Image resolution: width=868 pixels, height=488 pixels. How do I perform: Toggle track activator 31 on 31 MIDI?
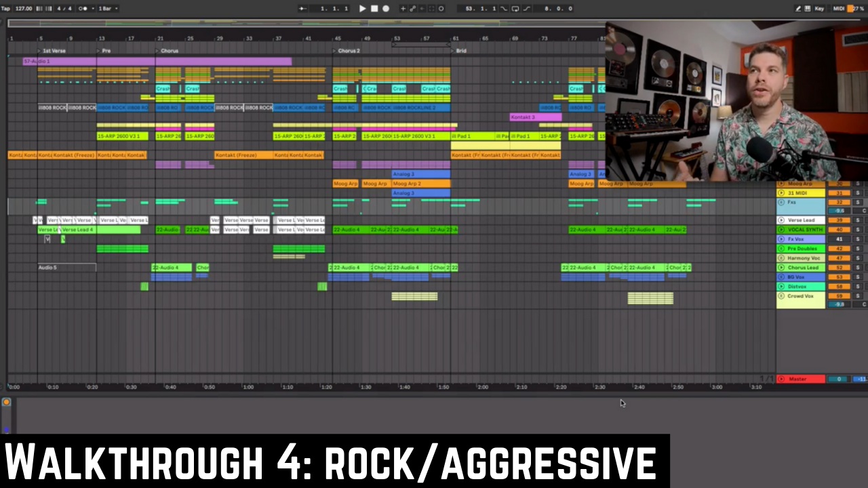[839, 193]
